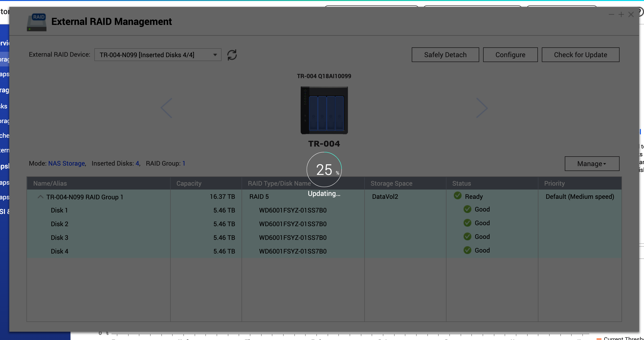Click the Good status icon for Disk 3

pyautogui.click(x=467, y=236)
